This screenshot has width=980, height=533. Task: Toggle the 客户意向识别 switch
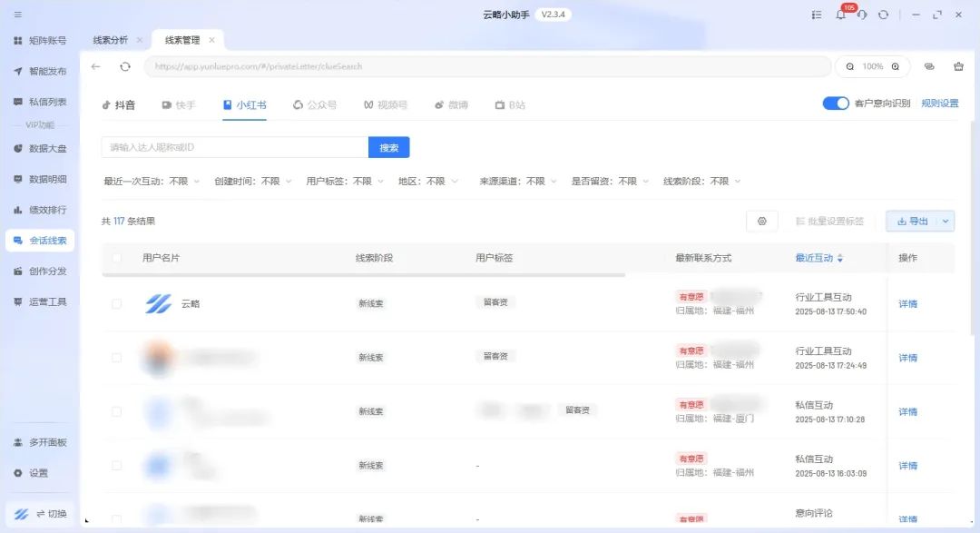point(836,104)
